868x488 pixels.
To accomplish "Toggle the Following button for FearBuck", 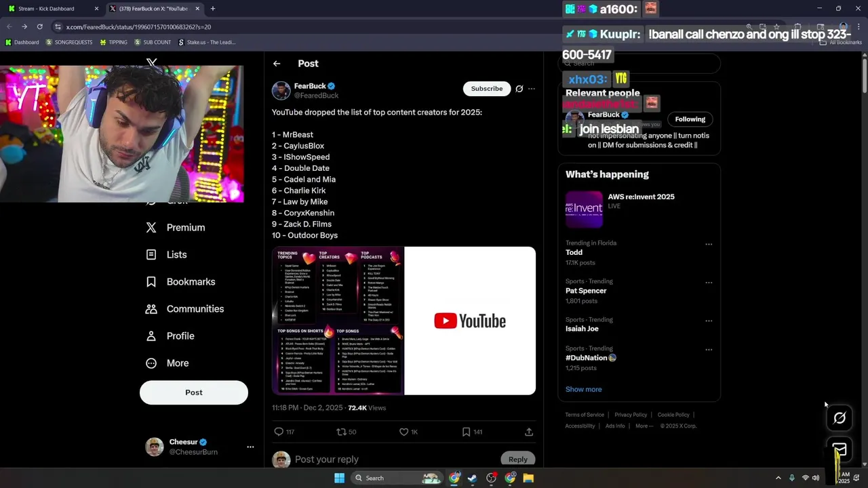I will (690, 119).
